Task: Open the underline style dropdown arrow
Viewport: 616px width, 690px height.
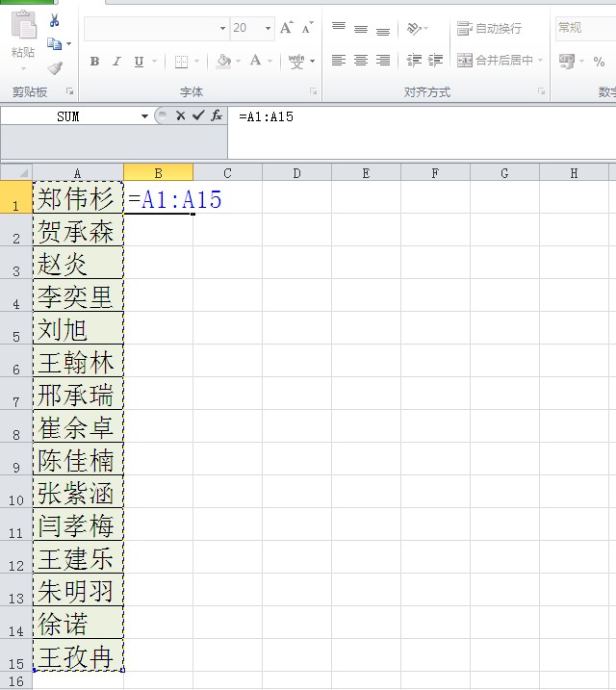Action: pos(154,62)
